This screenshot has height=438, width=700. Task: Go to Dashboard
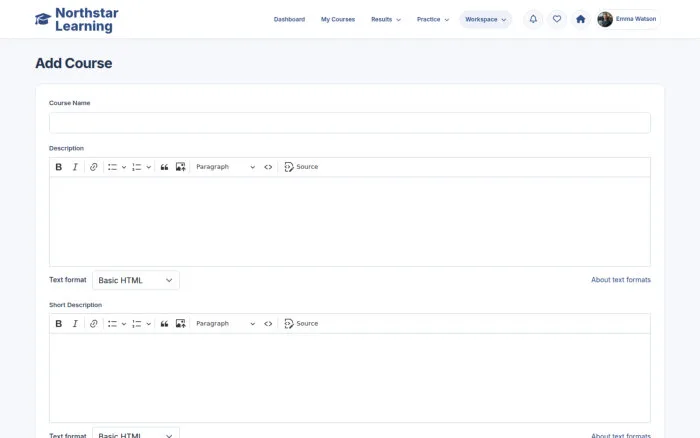pyautogui.click(x=289, y=20)
